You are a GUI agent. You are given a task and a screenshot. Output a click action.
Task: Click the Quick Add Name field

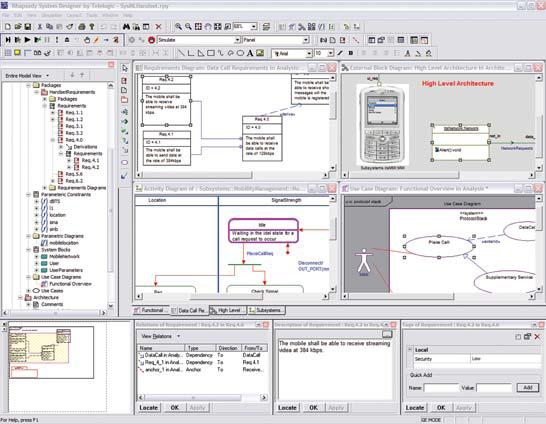[441, 387]
